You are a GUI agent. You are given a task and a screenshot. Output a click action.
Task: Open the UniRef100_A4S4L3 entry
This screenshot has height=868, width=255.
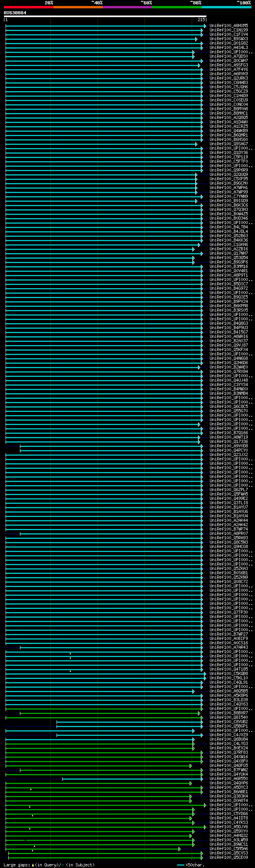tap(229, 47)
